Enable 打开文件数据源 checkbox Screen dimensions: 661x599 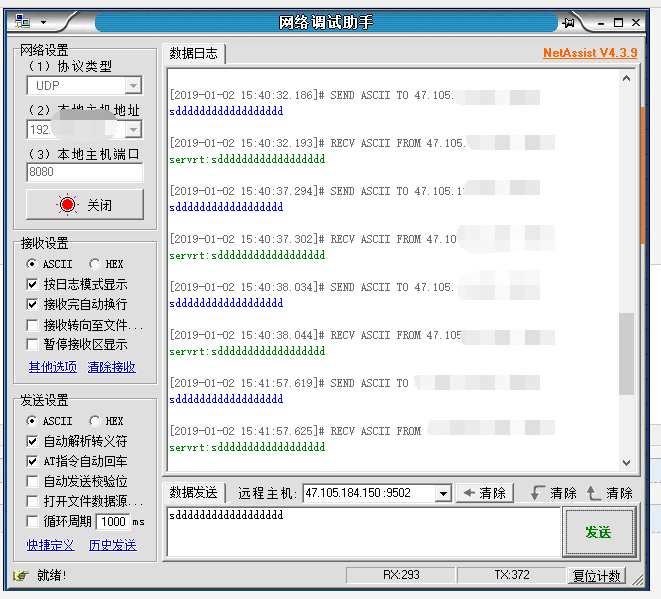32,501
